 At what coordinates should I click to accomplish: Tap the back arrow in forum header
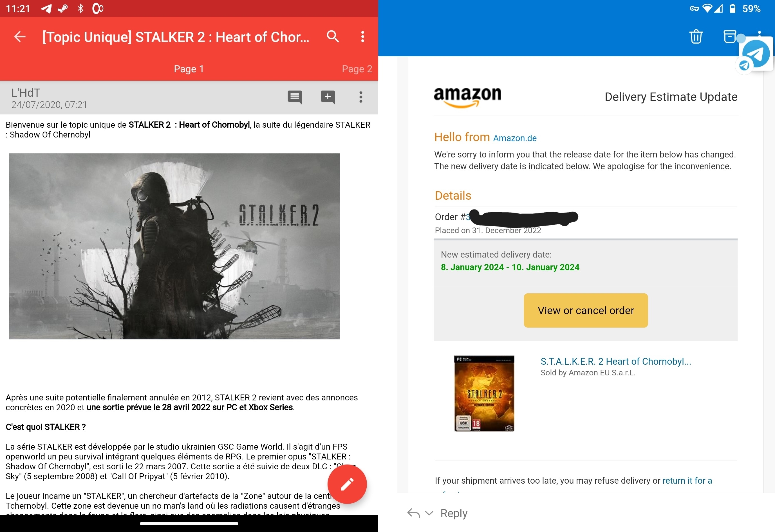[x=20, y=36]
